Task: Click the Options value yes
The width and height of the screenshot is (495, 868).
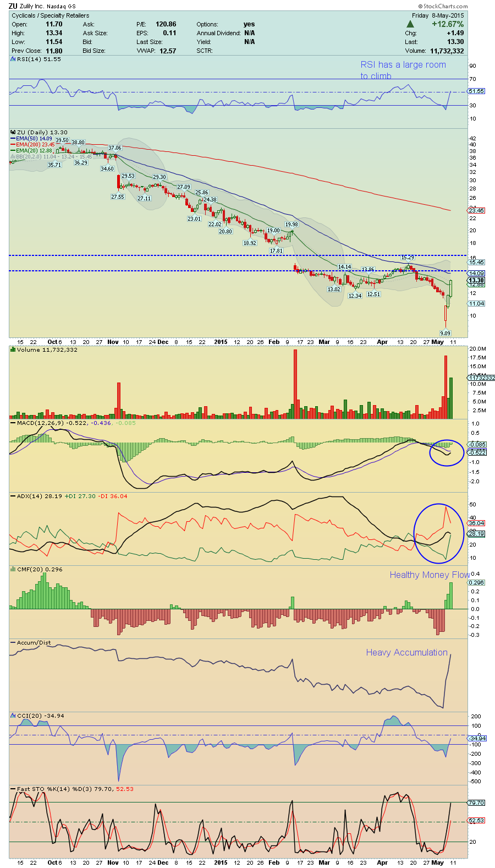Action: (x=249, y=24)
